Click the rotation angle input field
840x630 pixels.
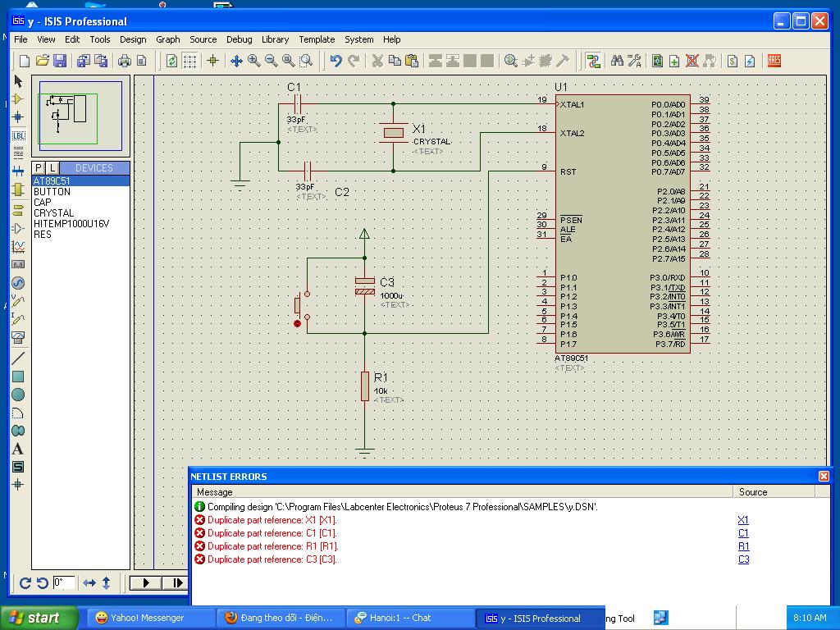[63, 583]
